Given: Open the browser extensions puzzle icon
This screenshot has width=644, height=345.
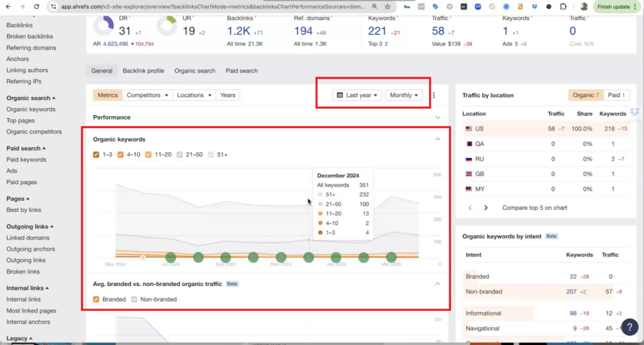Looking at the screenshot, I should [x=563, y=6].
